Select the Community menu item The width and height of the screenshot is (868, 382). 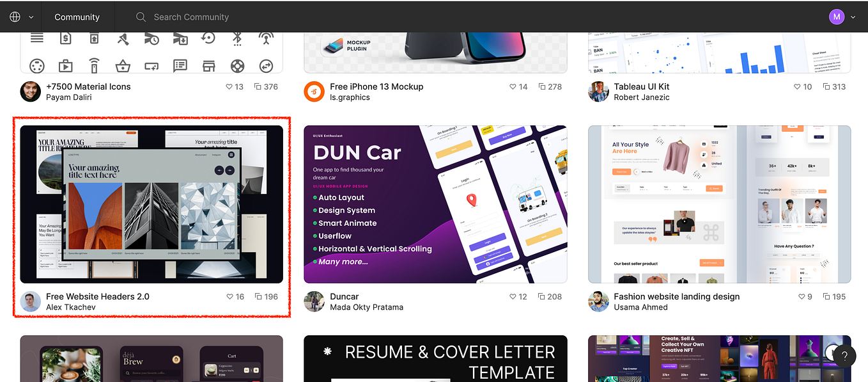(77, 17)
